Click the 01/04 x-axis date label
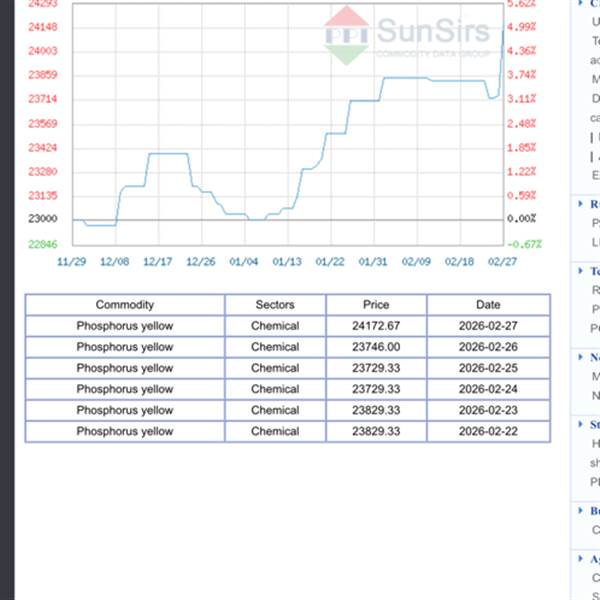 pyautogui.click(x=244, y=262)
